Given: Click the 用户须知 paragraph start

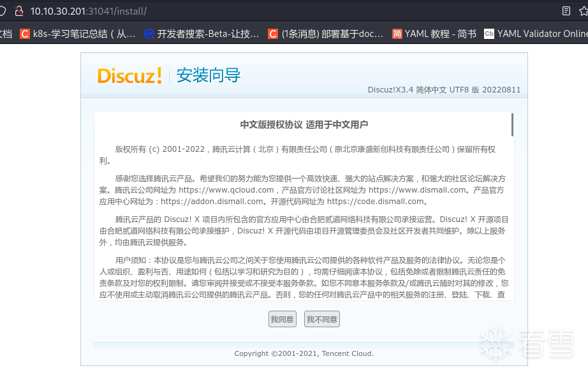Looking at the screenshot, I should (131, 260).
